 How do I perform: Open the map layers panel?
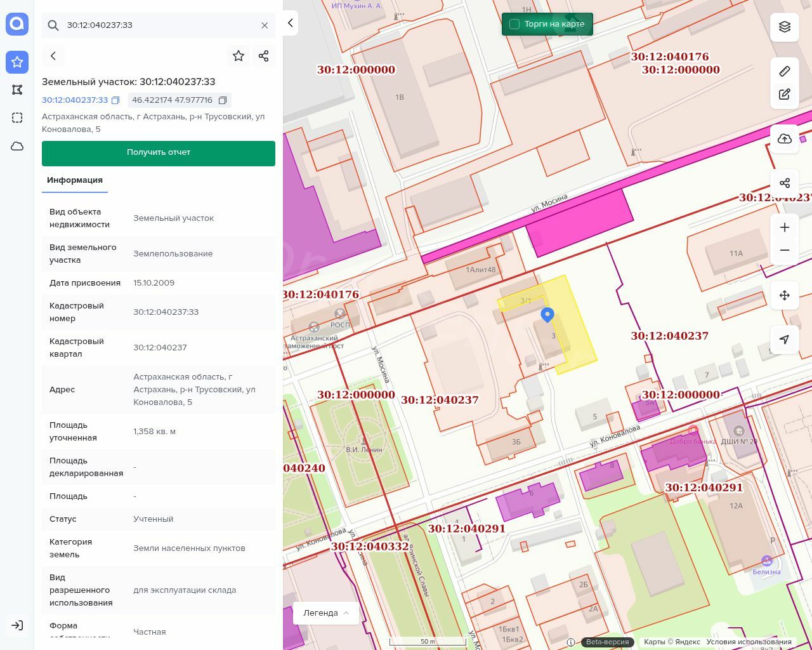pyautogui.click(x=785, y=27)
